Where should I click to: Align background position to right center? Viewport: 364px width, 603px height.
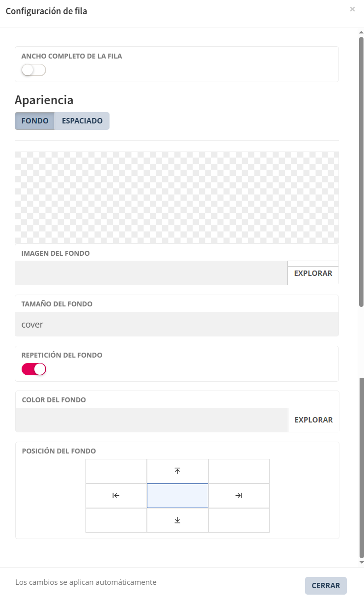click(239, 496)
